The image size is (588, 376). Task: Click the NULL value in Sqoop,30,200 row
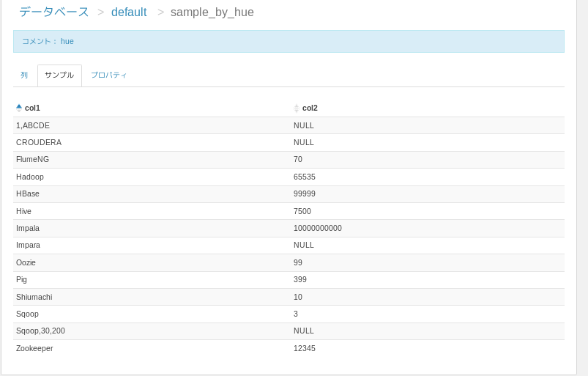pos(304,331)
